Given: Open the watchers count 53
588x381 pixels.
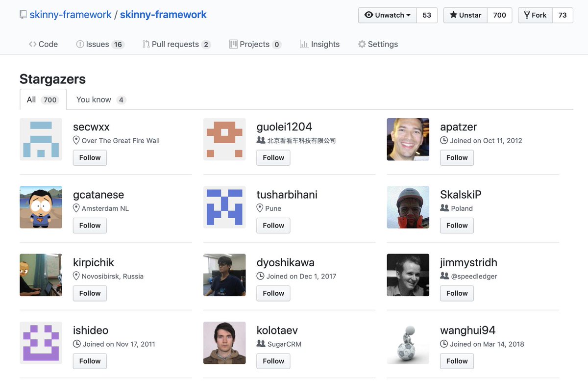Looking at the screenshot, I should [427, 15].
